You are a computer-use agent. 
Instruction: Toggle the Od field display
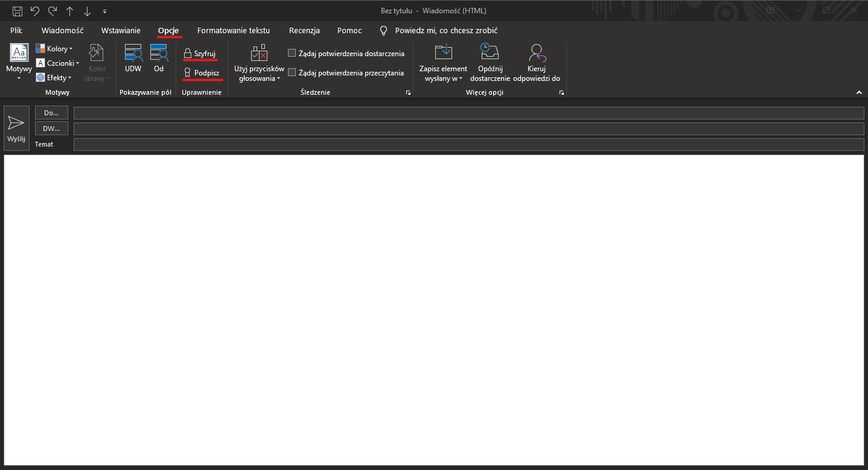point(159,59)
